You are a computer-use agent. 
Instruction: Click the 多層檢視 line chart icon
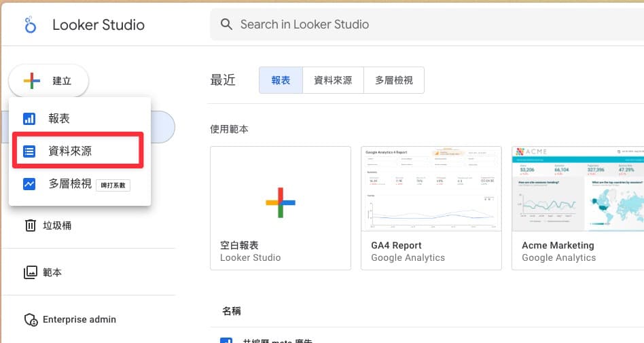(29, 184)
